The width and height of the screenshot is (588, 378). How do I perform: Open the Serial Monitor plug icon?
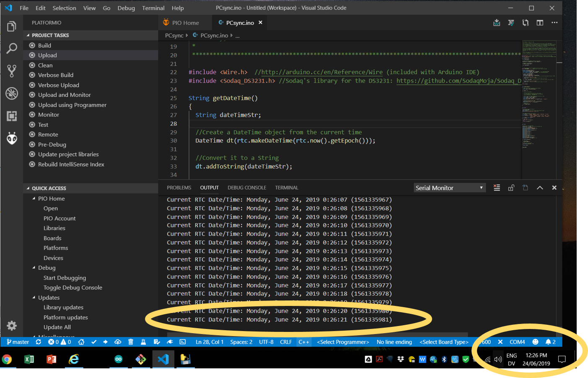pyautogui.click(x=170, y=342)
